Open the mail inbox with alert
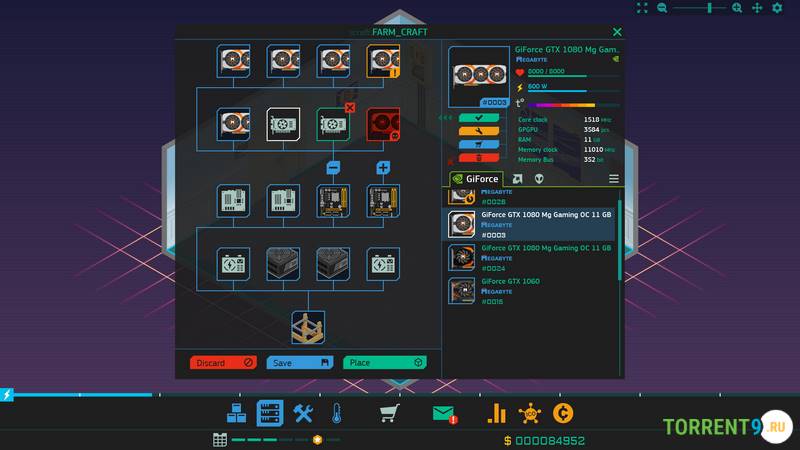 (444, 413)
